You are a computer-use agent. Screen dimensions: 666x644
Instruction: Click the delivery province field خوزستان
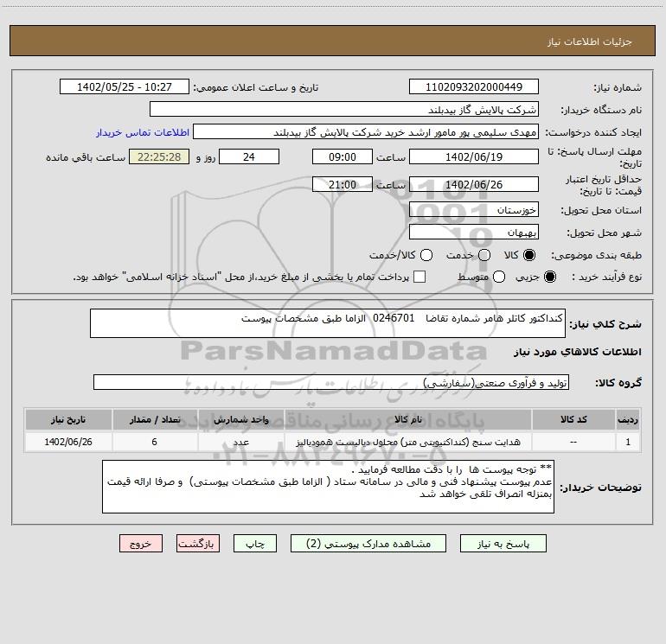pos(474,210)
